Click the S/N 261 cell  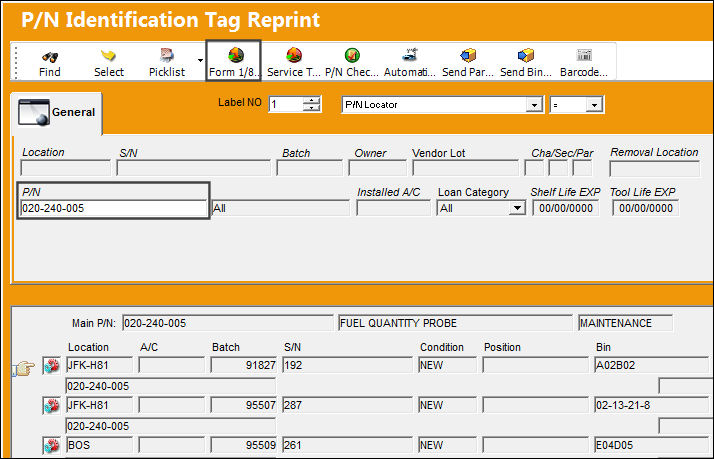click(347, 445)
